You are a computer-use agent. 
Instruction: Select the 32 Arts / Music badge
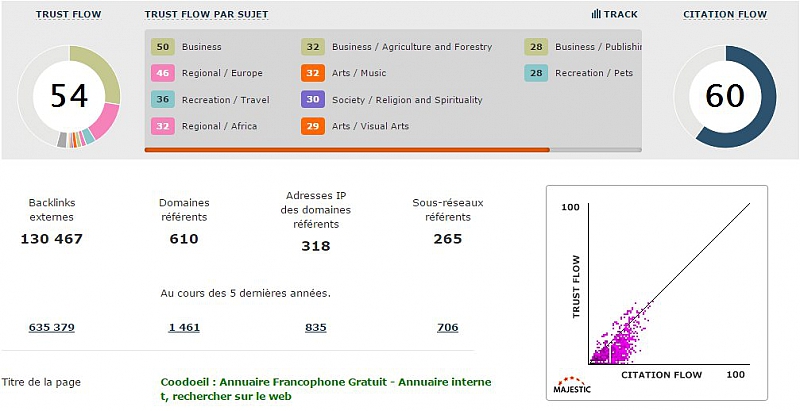tap(313, 73)
